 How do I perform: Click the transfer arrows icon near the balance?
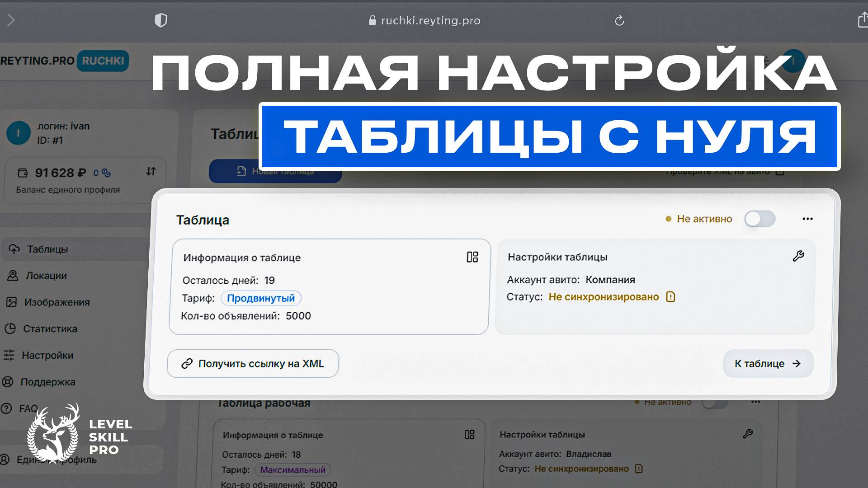point(151,172)
